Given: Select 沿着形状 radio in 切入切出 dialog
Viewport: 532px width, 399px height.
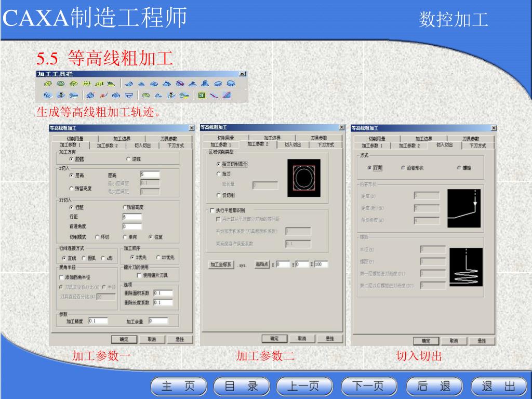Looking at the screenshot, I should 403,168.
